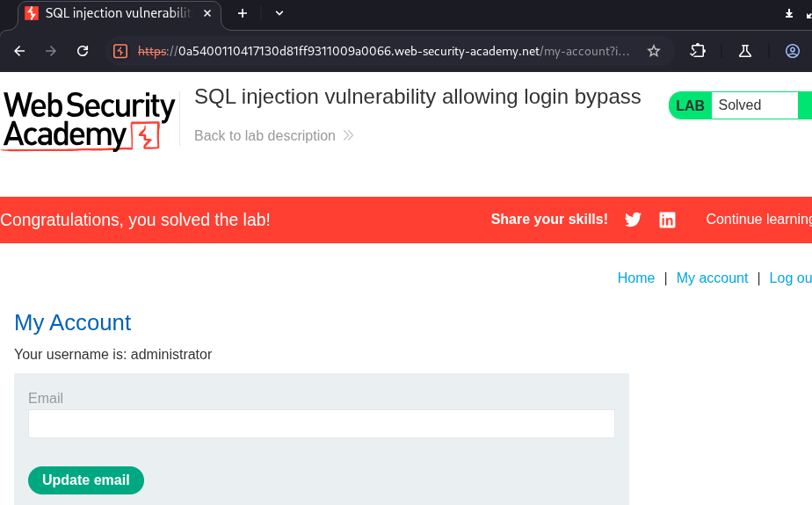Image resolution: width=812 pixels, height=505 pixels.
Task: Click the Update email button
Action: (x=86, y=480)
